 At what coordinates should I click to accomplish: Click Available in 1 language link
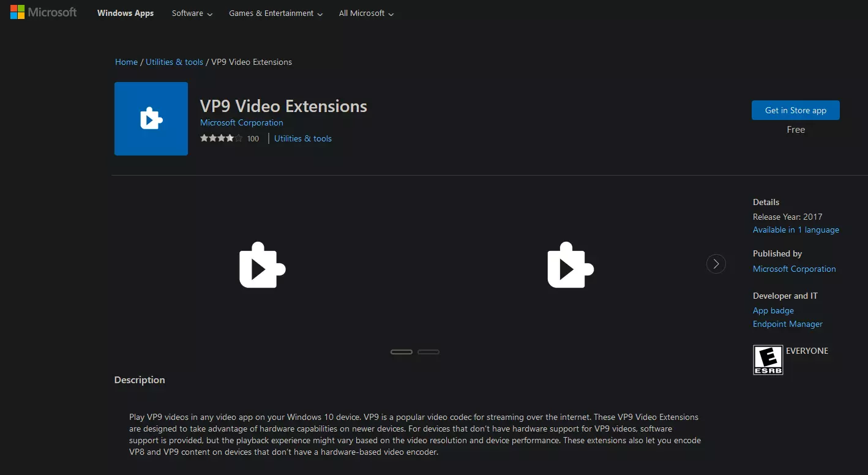pyautogui.click(x=796, y=230)
